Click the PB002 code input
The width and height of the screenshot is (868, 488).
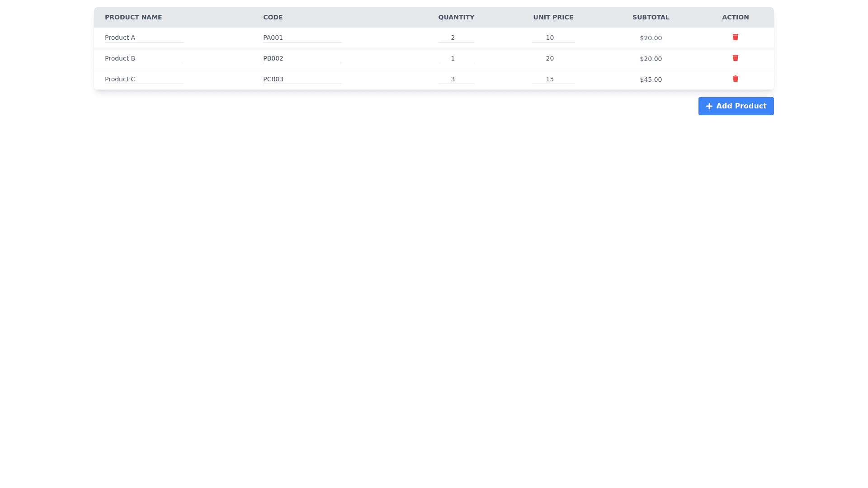[x=302, y=58]
